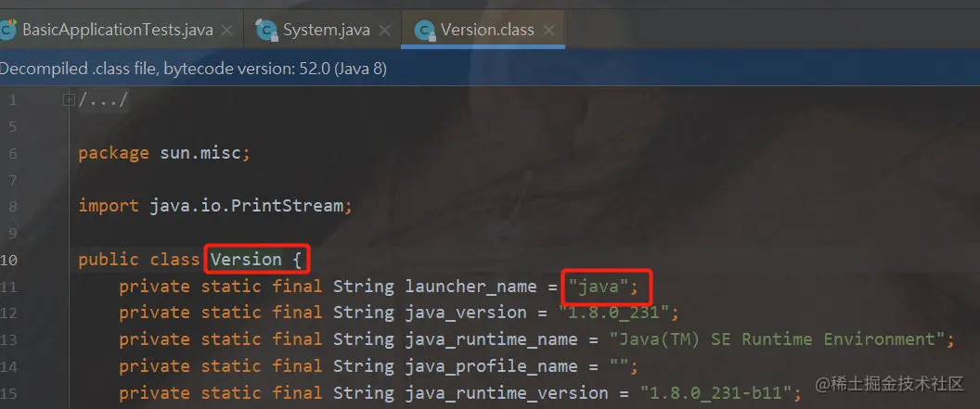The height and width of the screenshot is (409, 980).
Task: Click the "package" keyword
Action: click(114, 154)
